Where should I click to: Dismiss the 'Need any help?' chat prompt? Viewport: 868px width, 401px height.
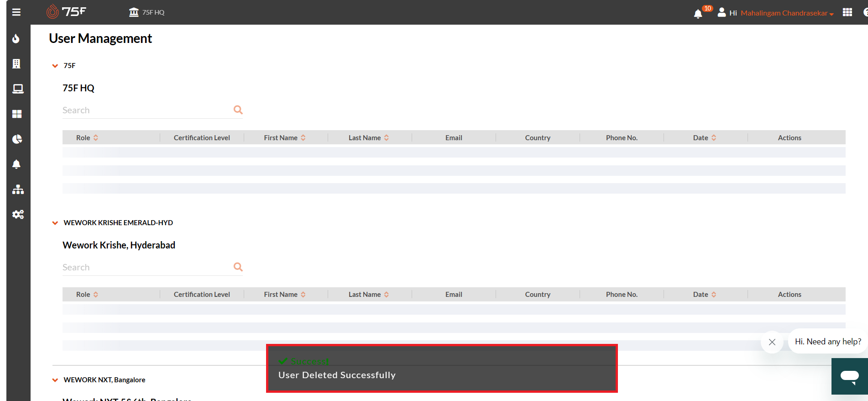point(772,342)
